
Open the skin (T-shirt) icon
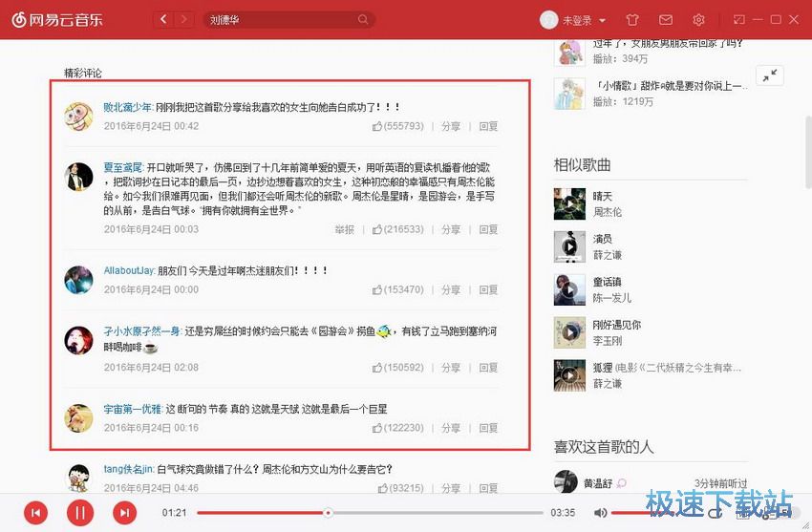tap(632, 20)
